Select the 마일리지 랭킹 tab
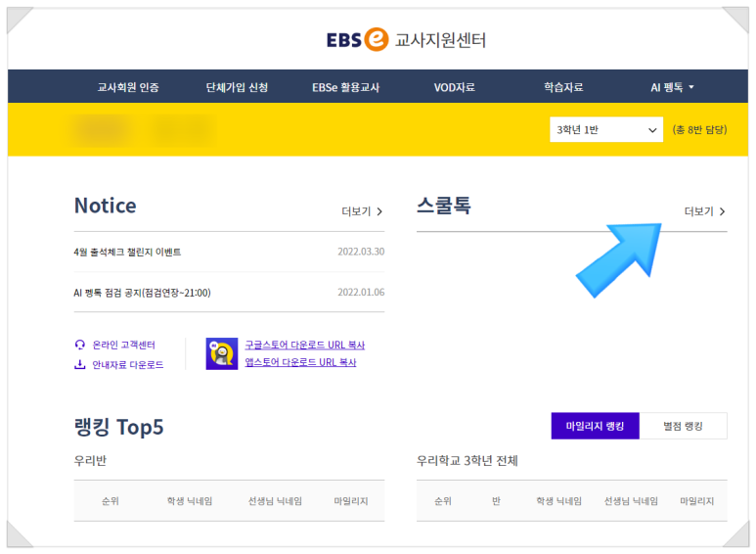This screenshot has height=554, width=756. (595, 426)
